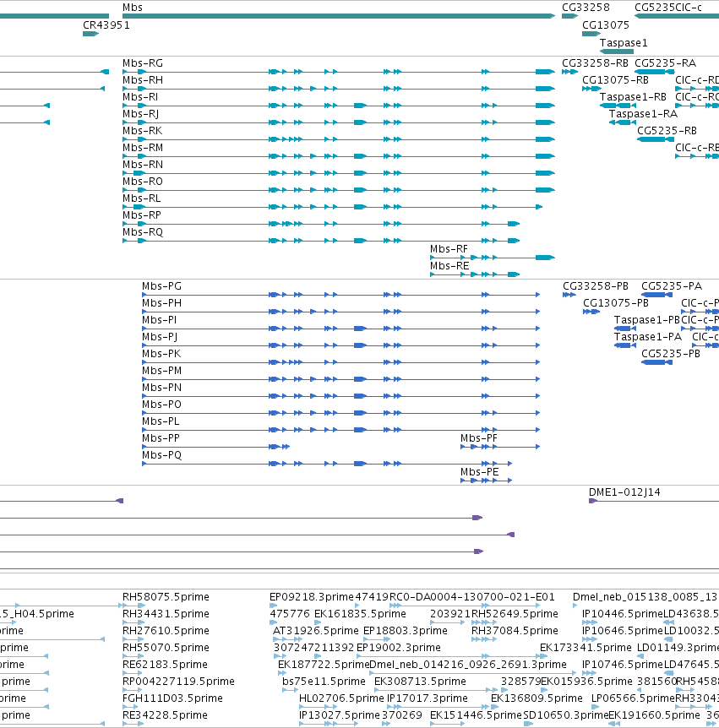Select the CG13075-PB protein label
The height and width of the screenshot is (728, 719).
point(616,302)
